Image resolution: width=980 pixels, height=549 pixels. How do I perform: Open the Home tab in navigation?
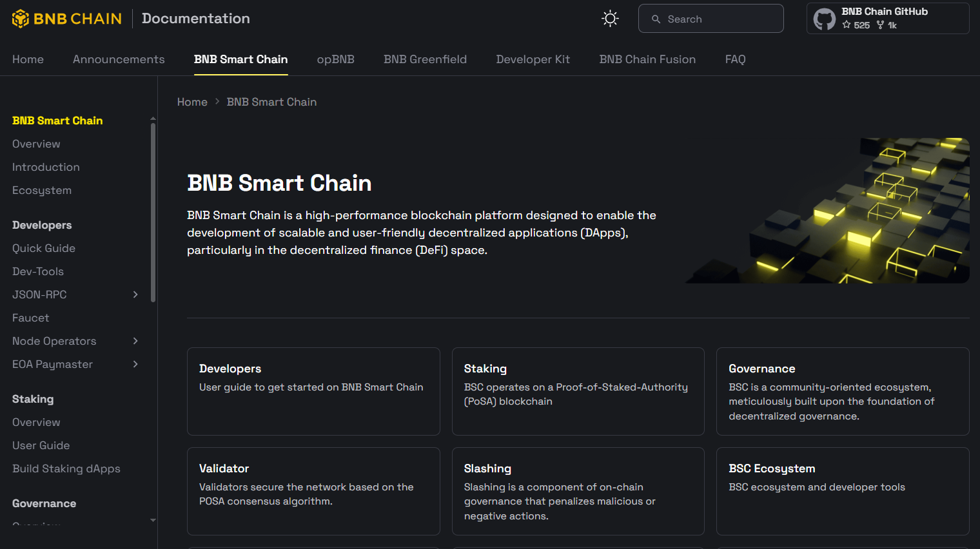[28, 59]
